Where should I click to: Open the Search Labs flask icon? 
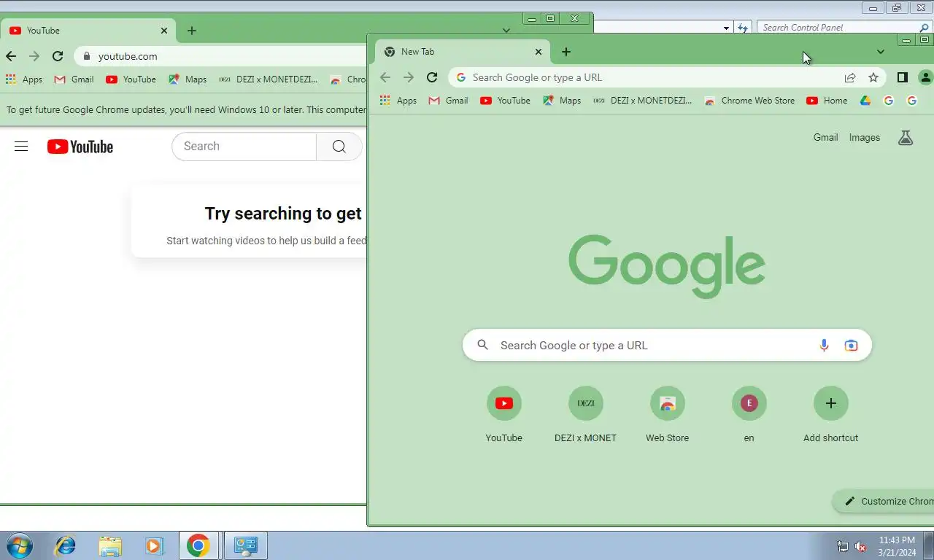tap(906, 137)
